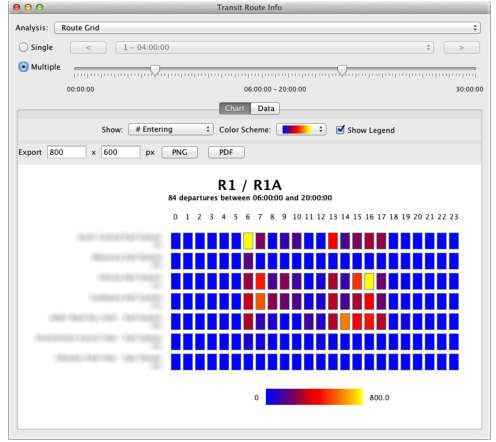The height and width of the screenshot is (442, 496).
Task: Click the 30:00:00 slider end label
Action: tap(469, 89)
